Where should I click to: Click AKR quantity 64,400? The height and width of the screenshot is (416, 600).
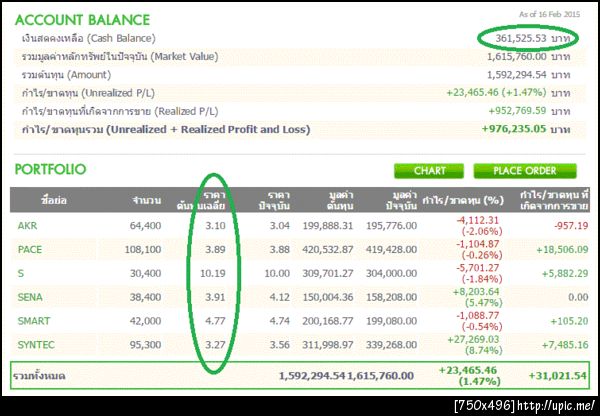click(145, 226)
